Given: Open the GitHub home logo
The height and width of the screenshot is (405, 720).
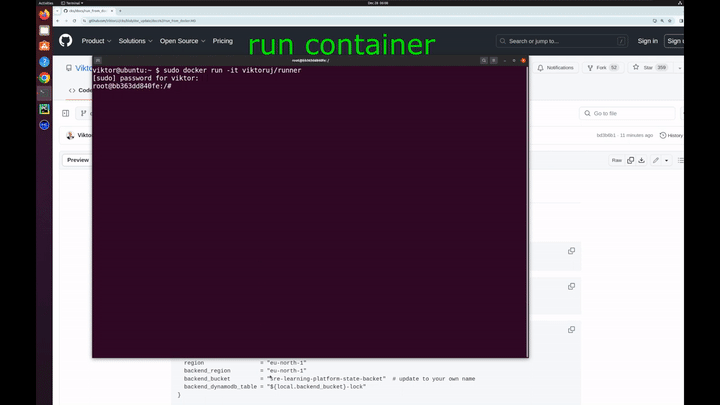Looking at the screenshot, I should point(66,41).
